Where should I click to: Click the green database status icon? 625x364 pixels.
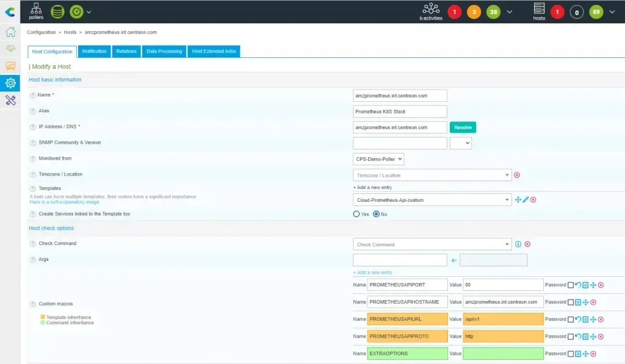point(57,12)
